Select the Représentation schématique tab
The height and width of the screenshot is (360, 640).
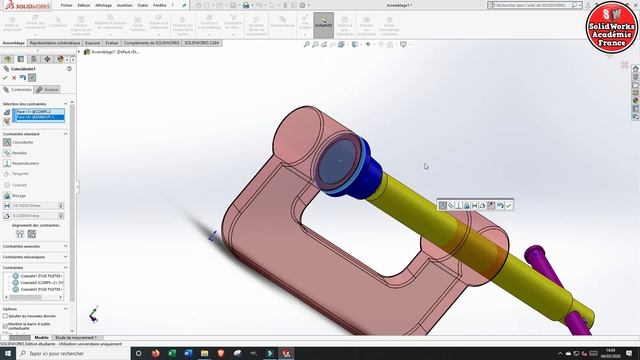click(x=55, y=43)
